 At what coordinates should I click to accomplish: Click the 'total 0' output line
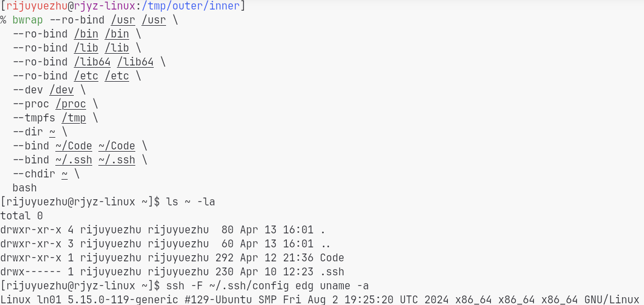[x=22, y=216]
